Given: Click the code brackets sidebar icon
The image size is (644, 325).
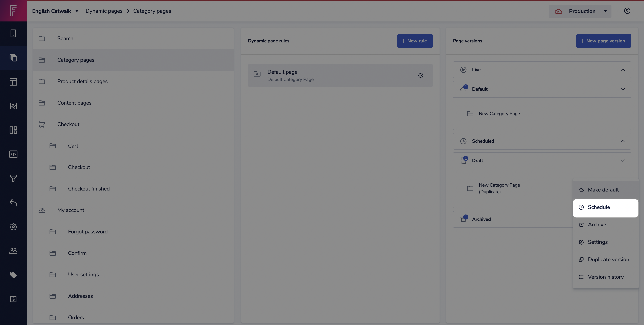Looking at the screenshot, I should (x=13, y=154).
